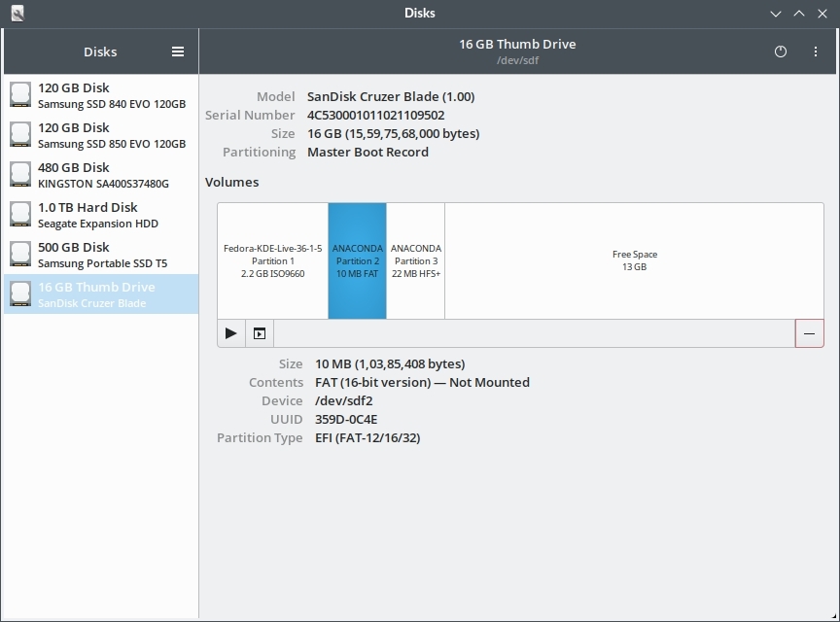
Task: Click the /dev/sdf subtitle in header
Action: [517, 60]
